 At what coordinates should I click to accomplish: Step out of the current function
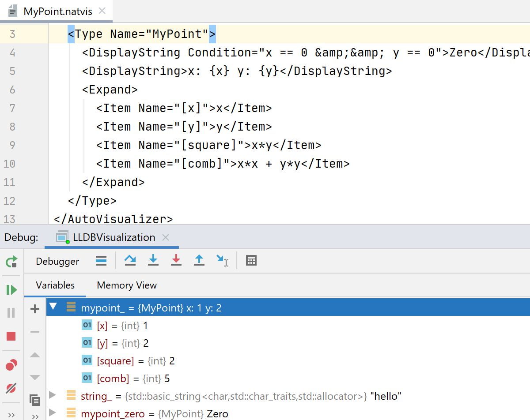[199, 261]
